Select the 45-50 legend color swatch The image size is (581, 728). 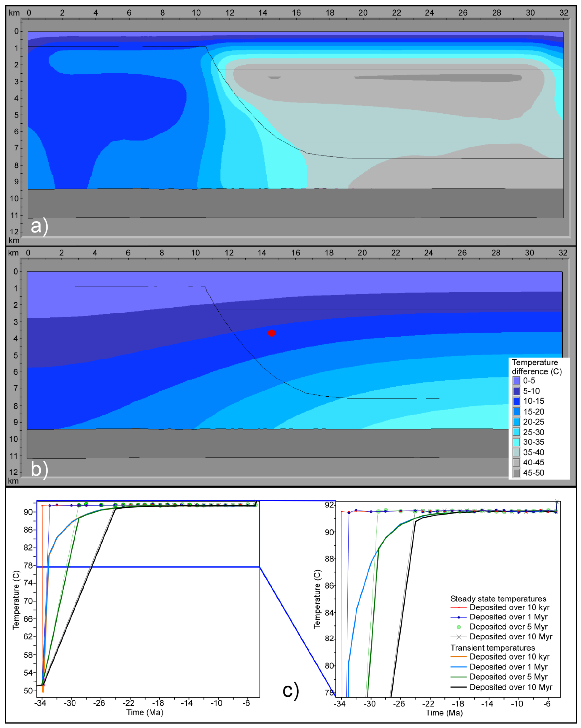516,473
